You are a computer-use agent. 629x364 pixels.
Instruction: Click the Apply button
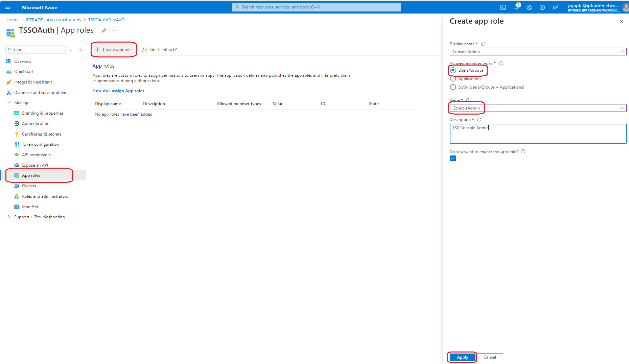coord(462,357)
